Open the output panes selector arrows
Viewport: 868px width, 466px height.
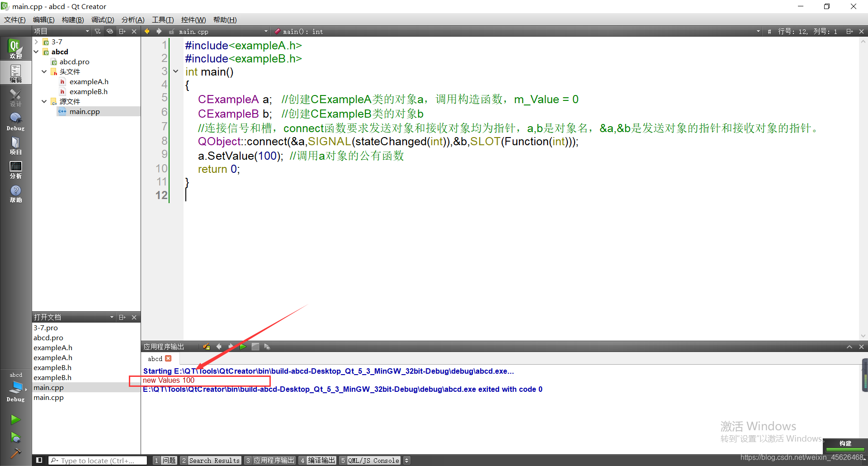coord(407,460)
